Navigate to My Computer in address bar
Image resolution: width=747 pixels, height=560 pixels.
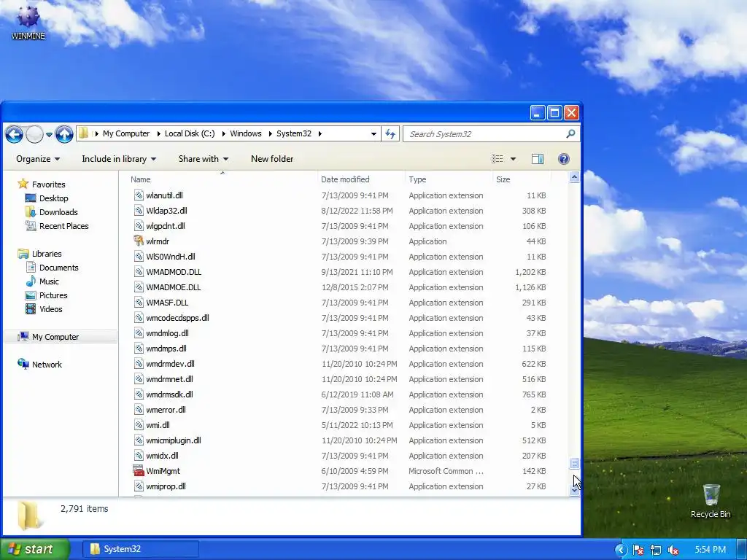coord(126,134)
